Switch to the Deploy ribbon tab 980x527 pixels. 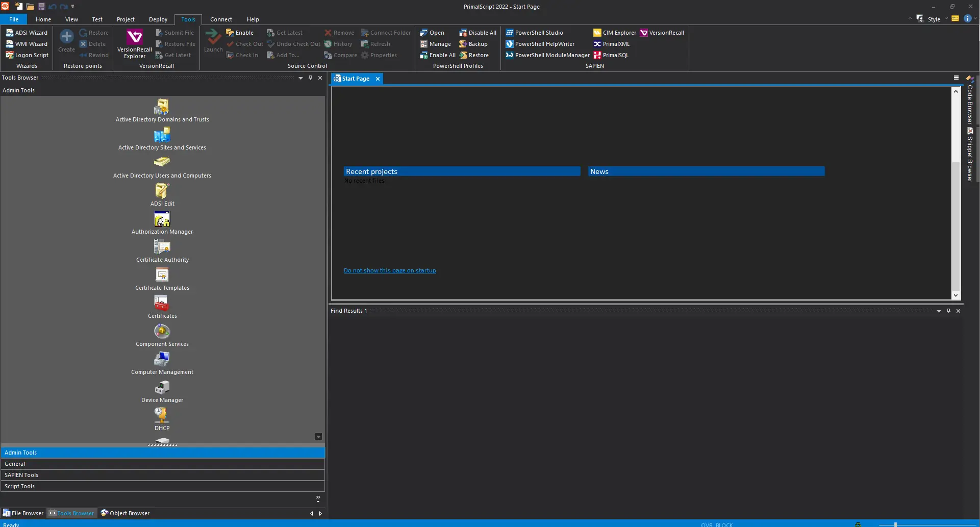pos(158,19)
